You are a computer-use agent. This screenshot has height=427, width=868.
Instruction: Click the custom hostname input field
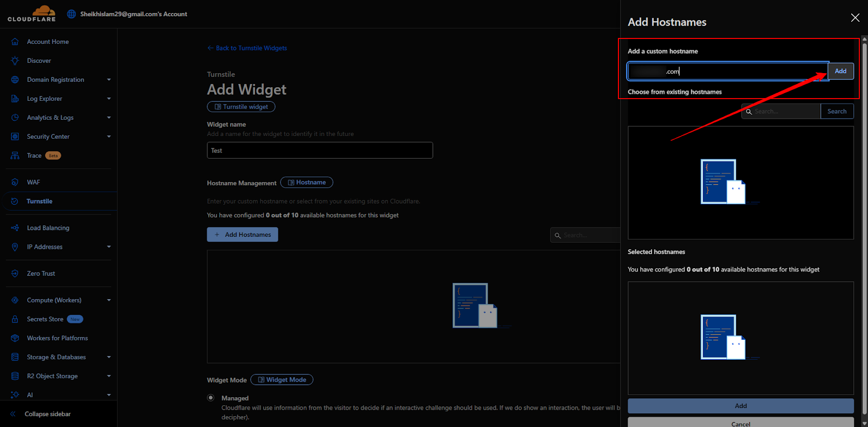pos(728,71)
